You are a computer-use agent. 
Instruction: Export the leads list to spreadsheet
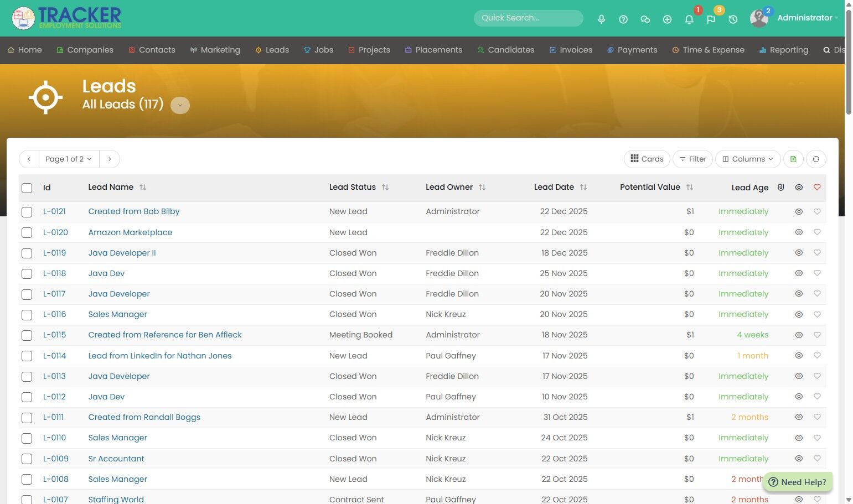(793, 159)
